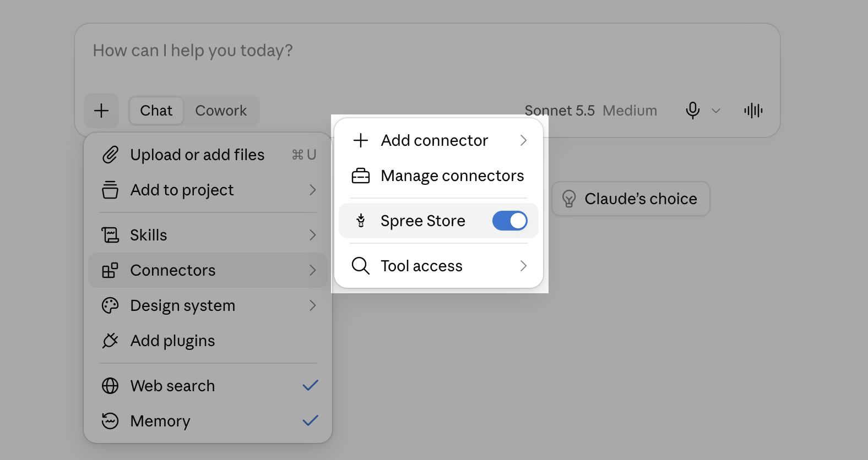
Task: Click the Connectors blocks icon
Action: coord(110,270)
